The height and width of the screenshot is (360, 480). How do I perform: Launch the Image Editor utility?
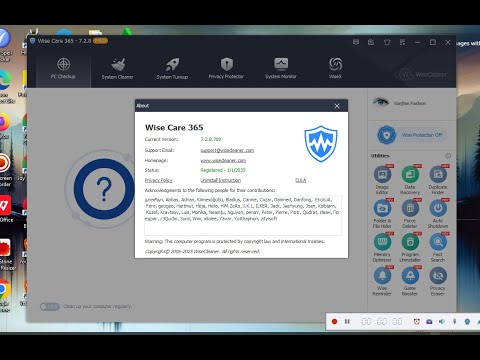click(382, 179)
